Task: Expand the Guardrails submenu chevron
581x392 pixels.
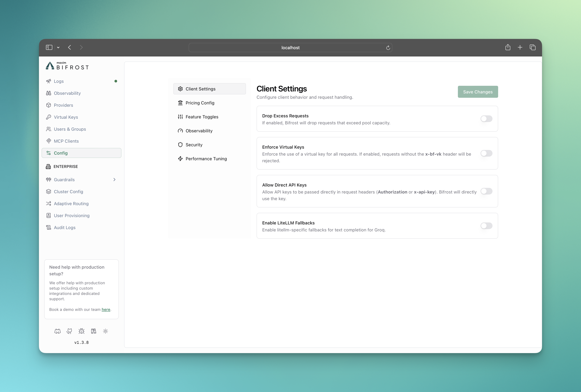Action: point(114,179)
